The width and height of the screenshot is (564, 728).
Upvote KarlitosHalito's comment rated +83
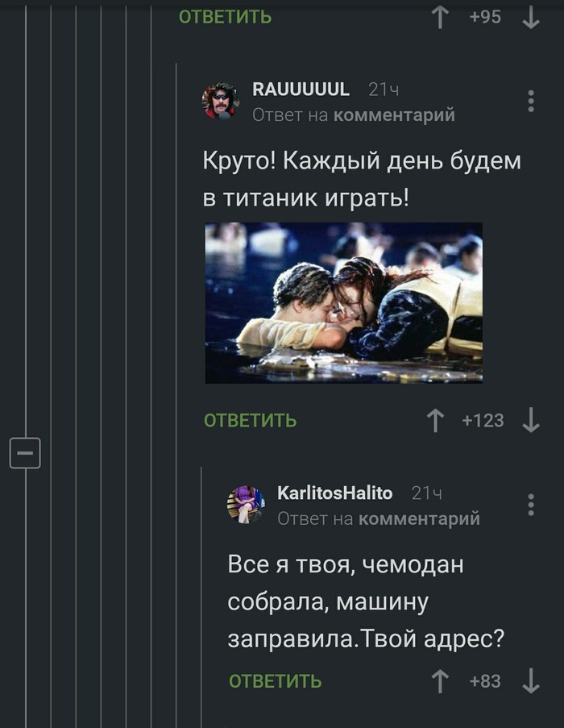(440, 681)
